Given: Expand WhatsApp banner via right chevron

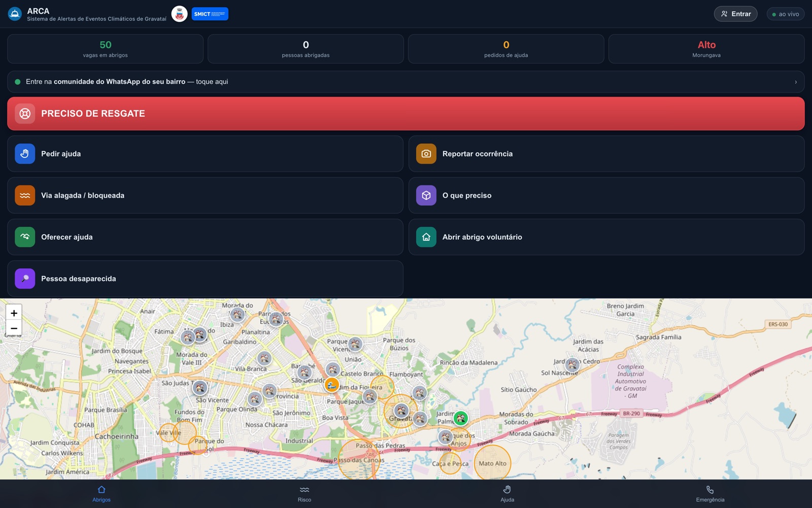Looking at the screenshot, I should (795, 82).
